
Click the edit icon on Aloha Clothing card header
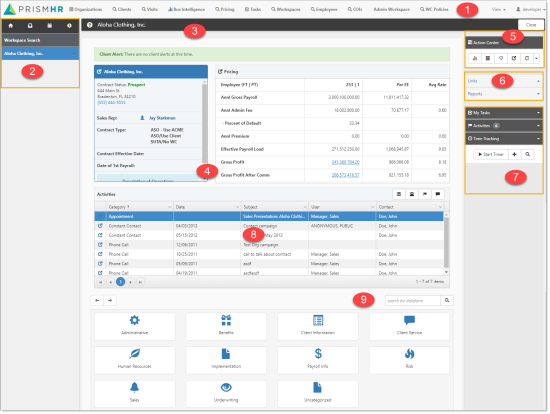pos(99,72)
